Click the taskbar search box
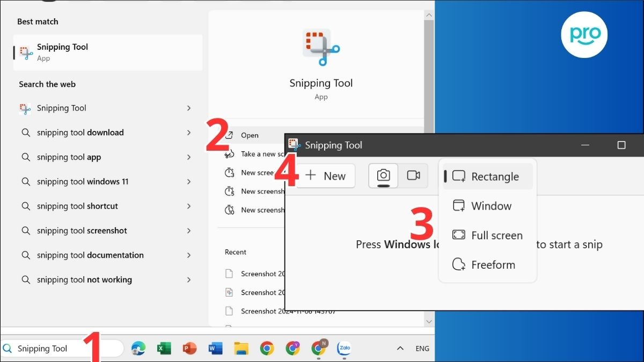 [62, 349]
